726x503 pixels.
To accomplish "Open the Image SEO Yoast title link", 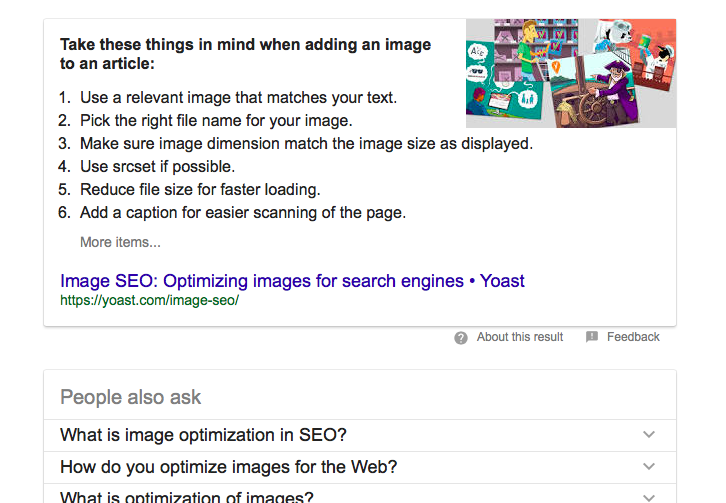I will (x=292, y=281).
